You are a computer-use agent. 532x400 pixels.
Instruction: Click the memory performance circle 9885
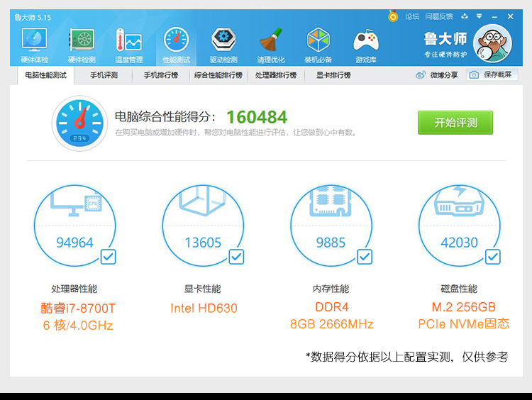(x=331, y=226)
